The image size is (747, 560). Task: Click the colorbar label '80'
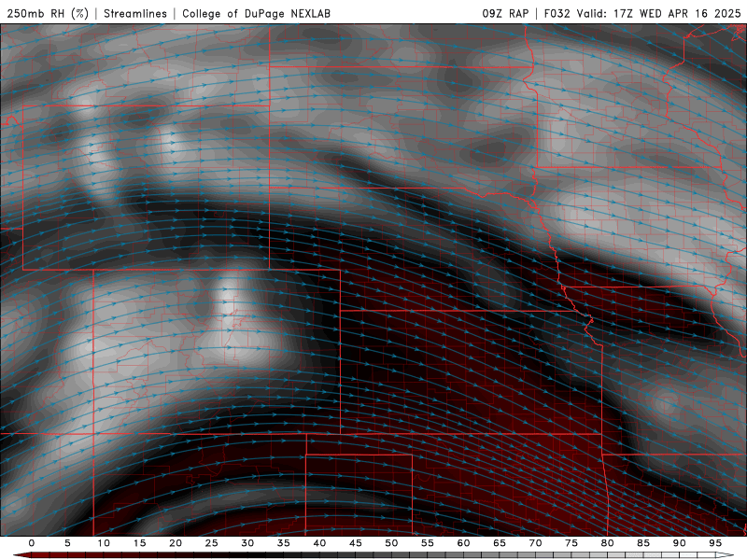607,543
